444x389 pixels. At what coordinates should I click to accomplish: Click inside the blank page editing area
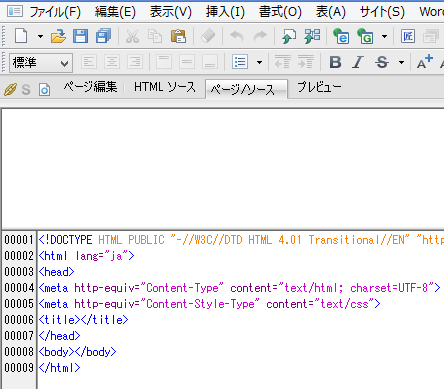pyautogui.click(x=223, y=168)
